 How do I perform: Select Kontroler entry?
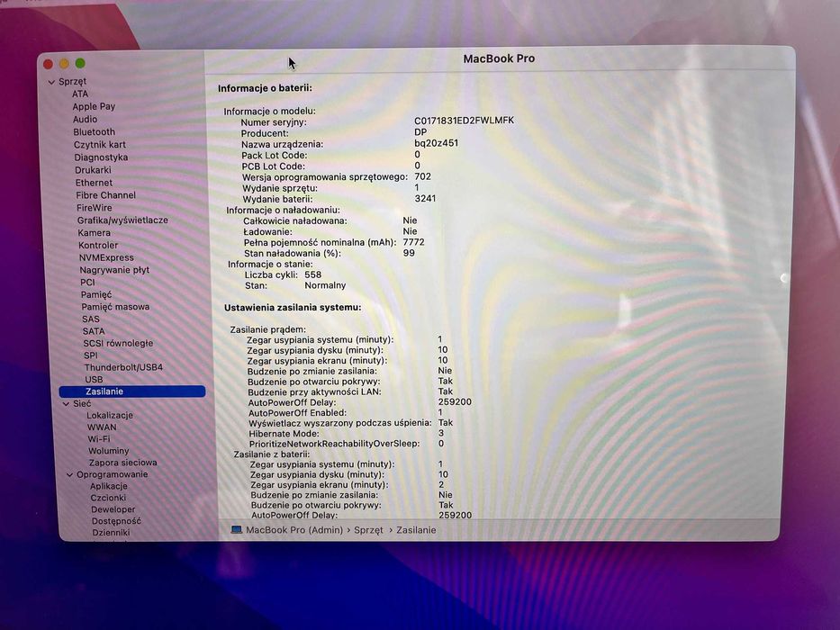(x=98, y=246)
